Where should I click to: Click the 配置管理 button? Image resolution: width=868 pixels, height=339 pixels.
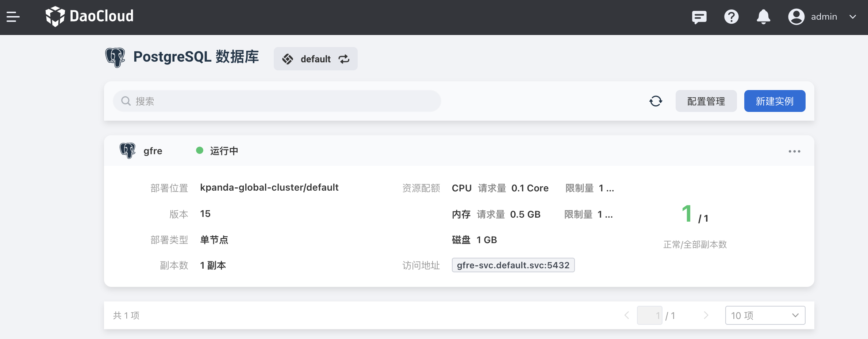tap(706, 101)
